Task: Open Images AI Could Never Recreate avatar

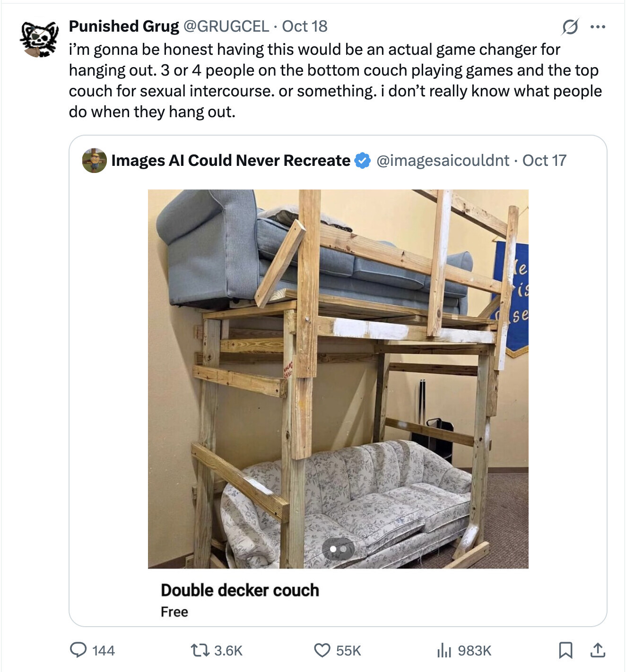Action: tap(95, 161)
